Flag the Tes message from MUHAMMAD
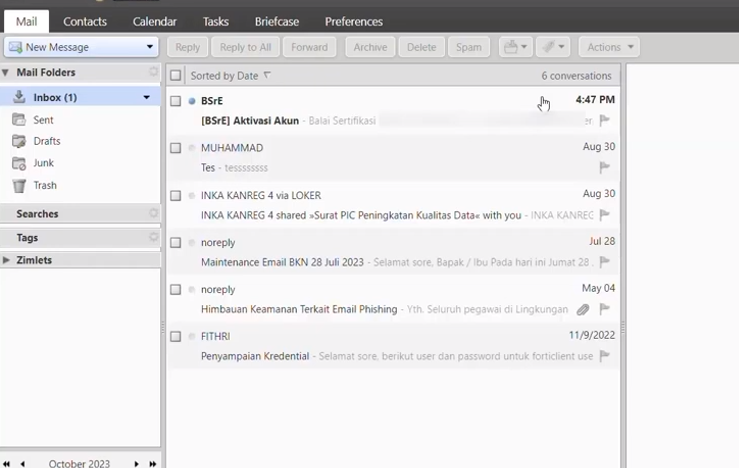739x468 pixels. (x=605, y=167)
